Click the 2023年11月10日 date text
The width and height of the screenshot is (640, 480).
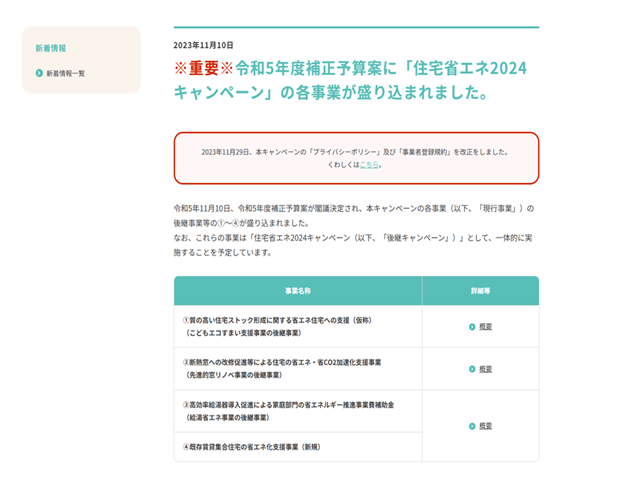[203, 46]
